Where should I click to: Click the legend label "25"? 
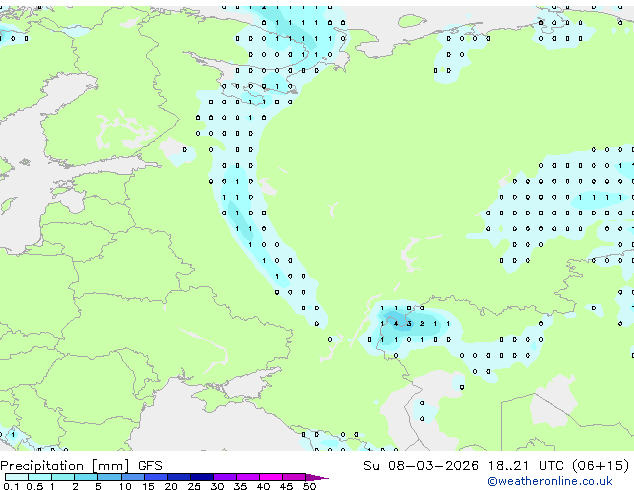click(194, 486)
